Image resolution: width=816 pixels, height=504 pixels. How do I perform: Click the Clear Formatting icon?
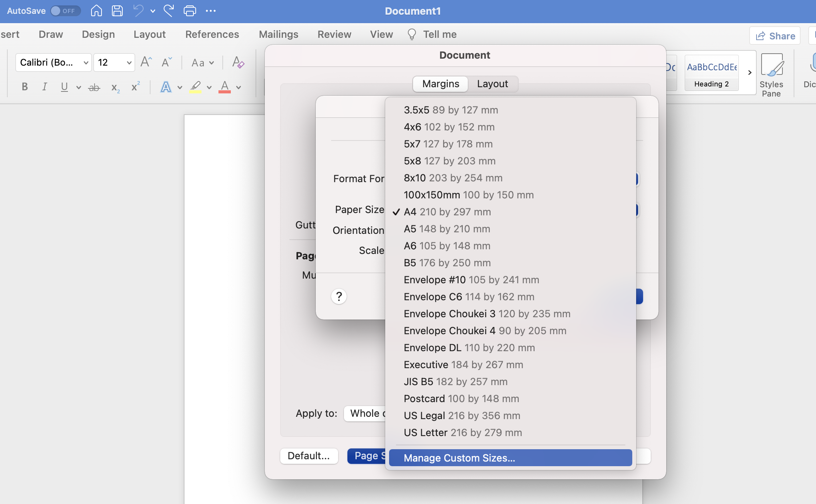click(x=238, y=63)
